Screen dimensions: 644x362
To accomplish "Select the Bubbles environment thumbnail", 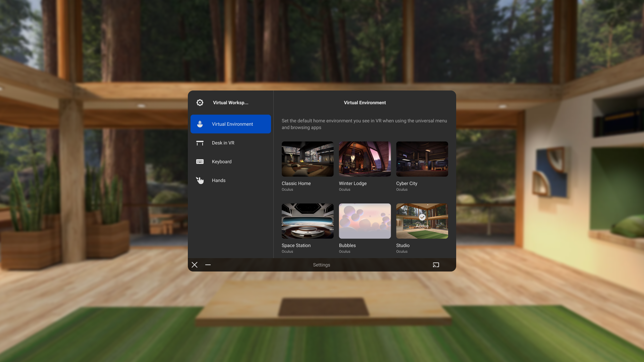I will [x=365, y=221].
